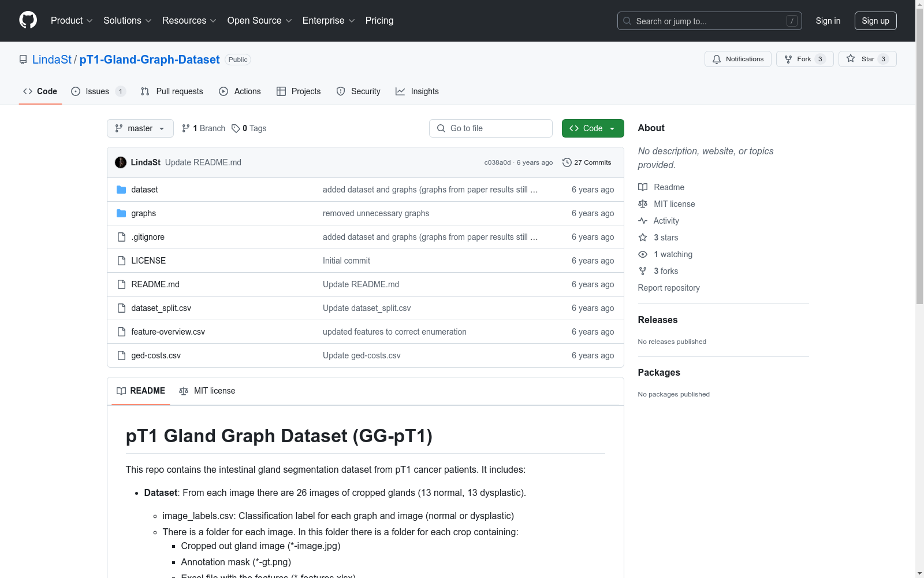
Task: Click the 'Go to file' search field
Action: pyautogui.click(x=491, y=128)
